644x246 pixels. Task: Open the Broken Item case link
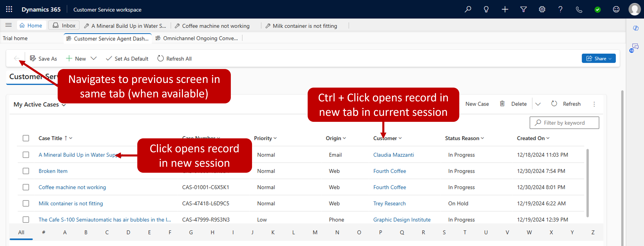(53, 171)
